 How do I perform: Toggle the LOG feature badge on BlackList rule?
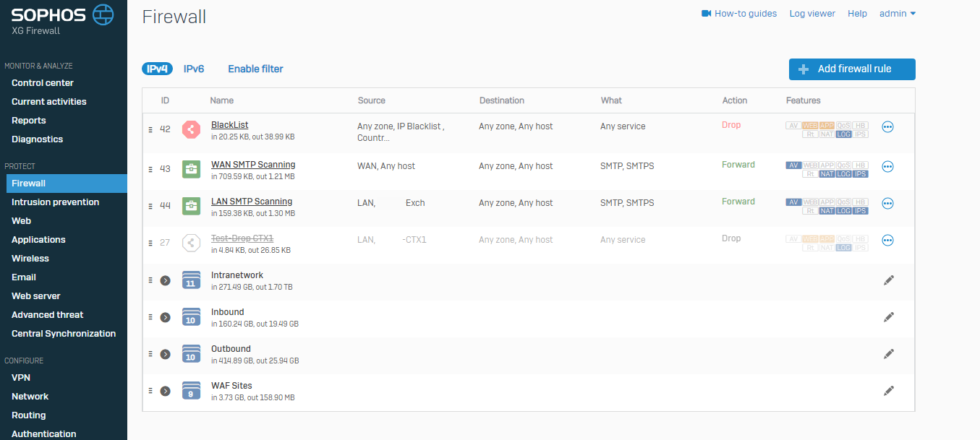tap(843, 134)
